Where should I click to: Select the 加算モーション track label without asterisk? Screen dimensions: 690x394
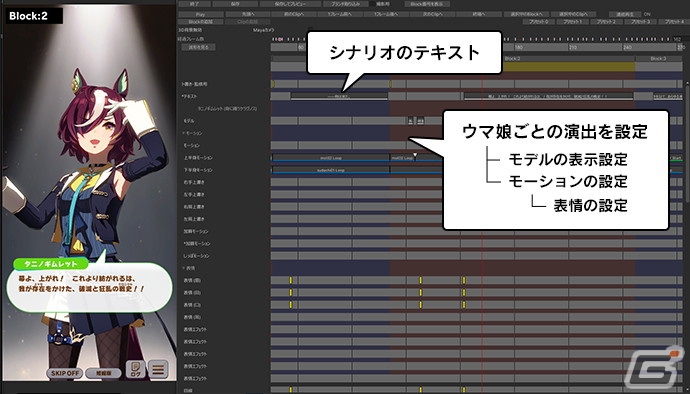196,231
